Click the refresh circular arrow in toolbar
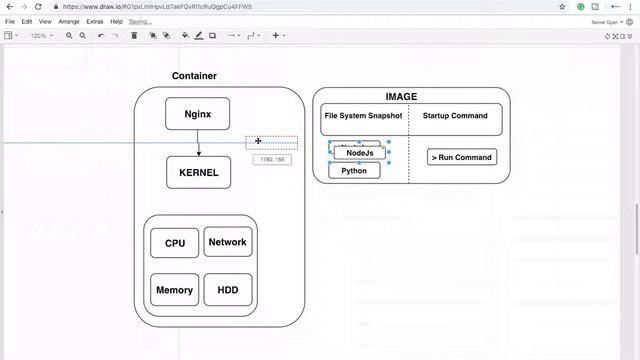The height and width of the screenshot is (360, 640). tap(607, 36)
